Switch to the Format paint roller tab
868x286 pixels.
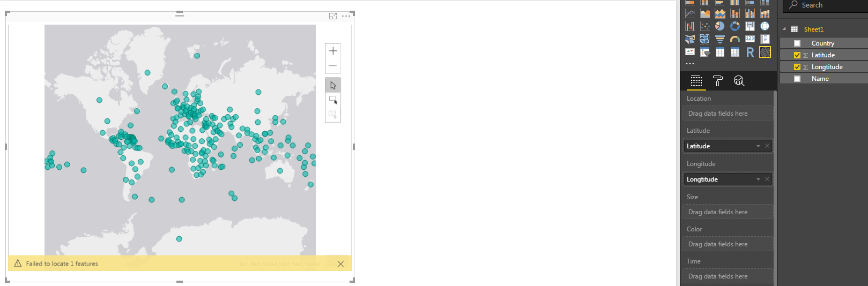[x=718, y=81]
